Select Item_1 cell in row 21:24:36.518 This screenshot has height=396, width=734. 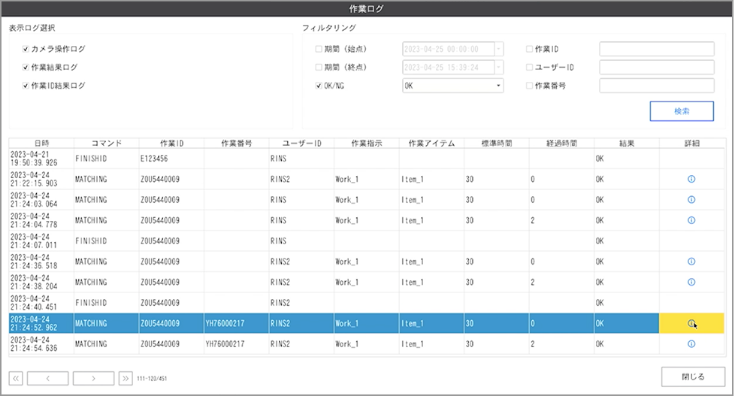(432, 262)
